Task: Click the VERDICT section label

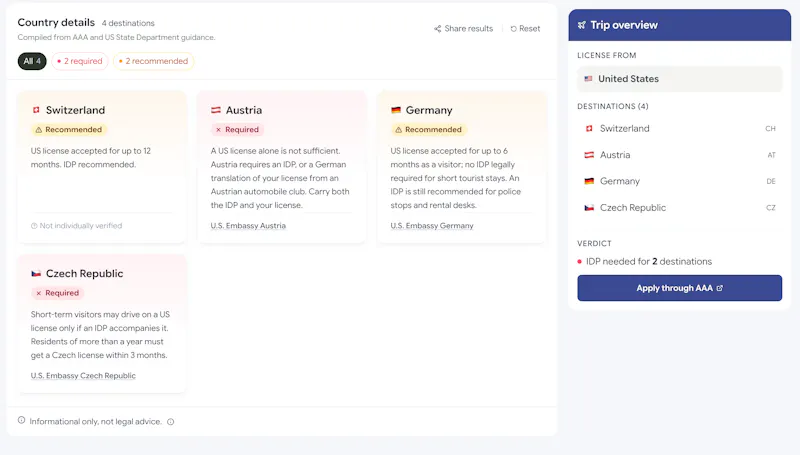Action: (x=594, y=243)
